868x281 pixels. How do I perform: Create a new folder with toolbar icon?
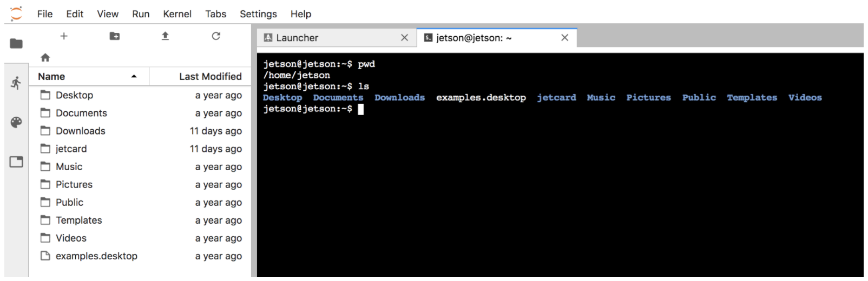click(115, 36)
